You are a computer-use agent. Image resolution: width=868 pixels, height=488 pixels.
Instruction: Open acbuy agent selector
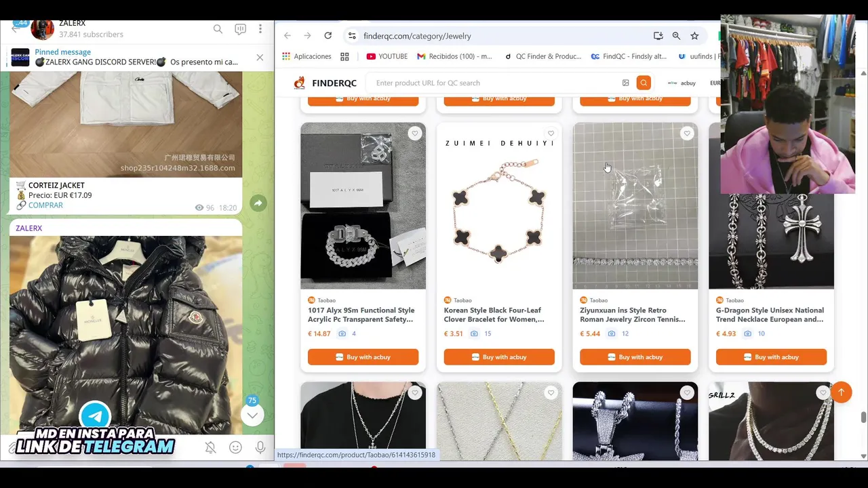(682, 83)
